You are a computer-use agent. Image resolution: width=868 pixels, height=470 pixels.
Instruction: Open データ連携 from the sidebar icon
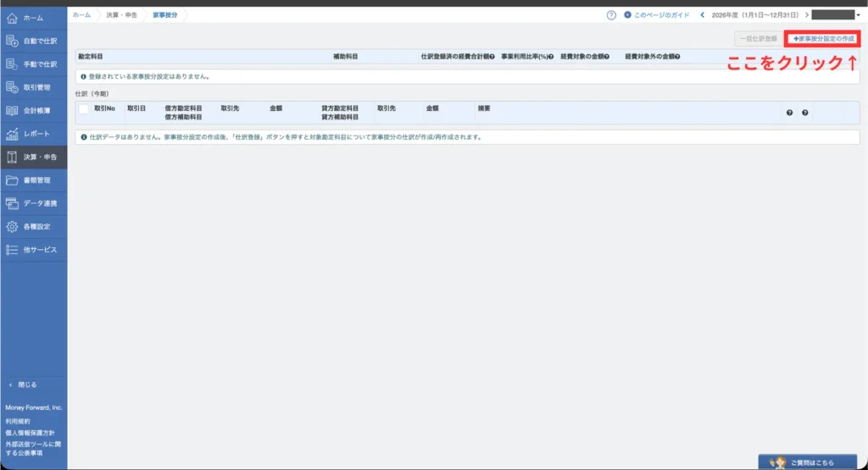click(x=12, y=203)
